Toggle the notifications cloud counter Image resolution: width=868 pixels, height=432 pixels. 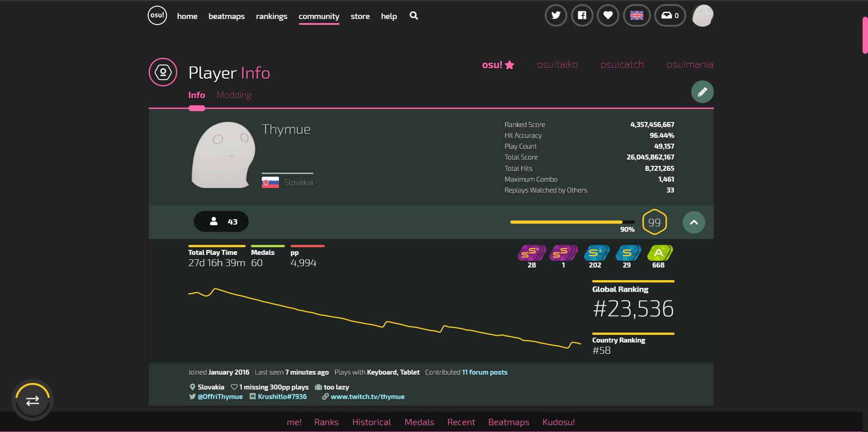[x=670, y=15]
